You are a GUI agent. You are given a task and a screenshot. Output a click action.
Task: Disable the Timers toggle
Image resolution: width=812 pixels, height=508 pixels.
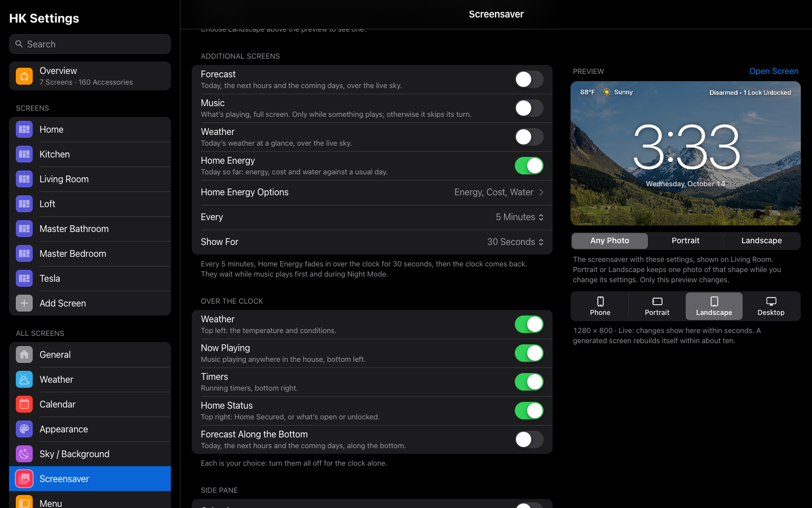[x=529, y=382]
